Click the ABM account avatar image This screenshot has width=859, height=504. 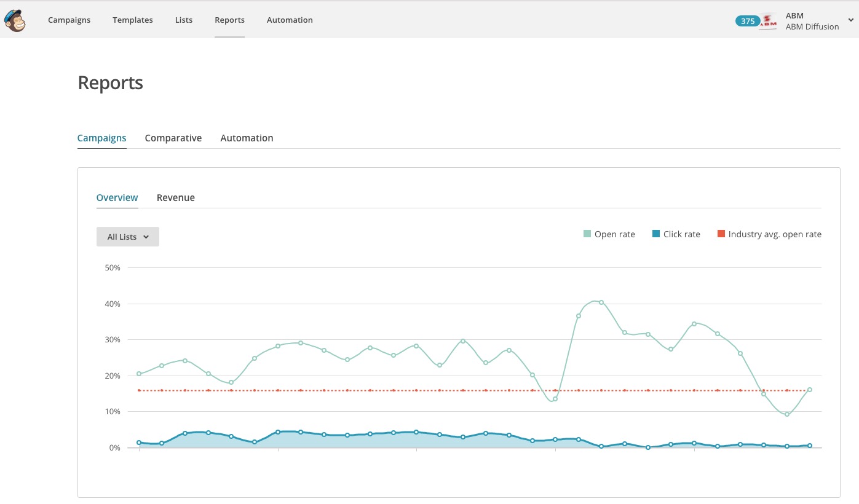click(x=768, y=22)
